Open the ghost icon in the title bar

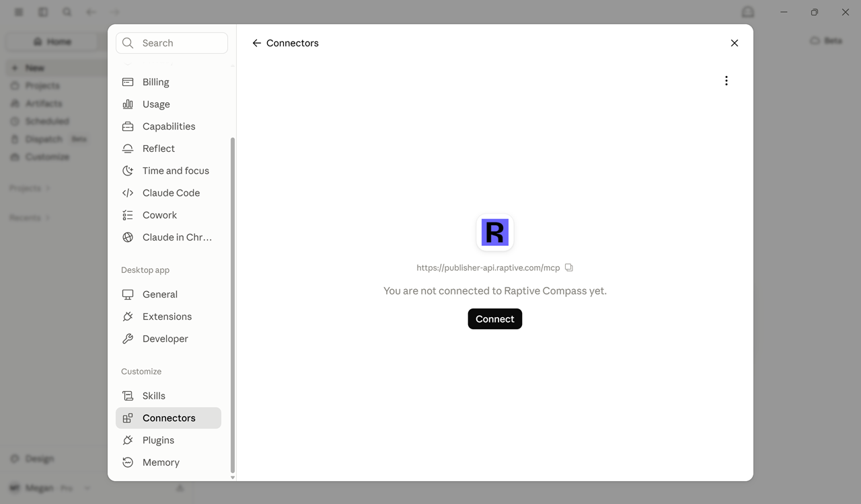(748, 12)
